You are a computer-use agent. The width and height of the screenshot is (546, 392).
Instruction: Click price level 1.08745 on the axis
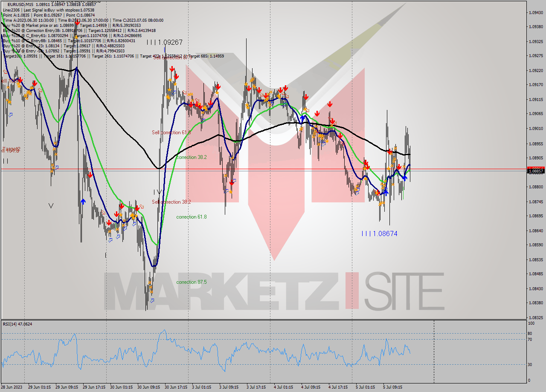coord(535,202)
